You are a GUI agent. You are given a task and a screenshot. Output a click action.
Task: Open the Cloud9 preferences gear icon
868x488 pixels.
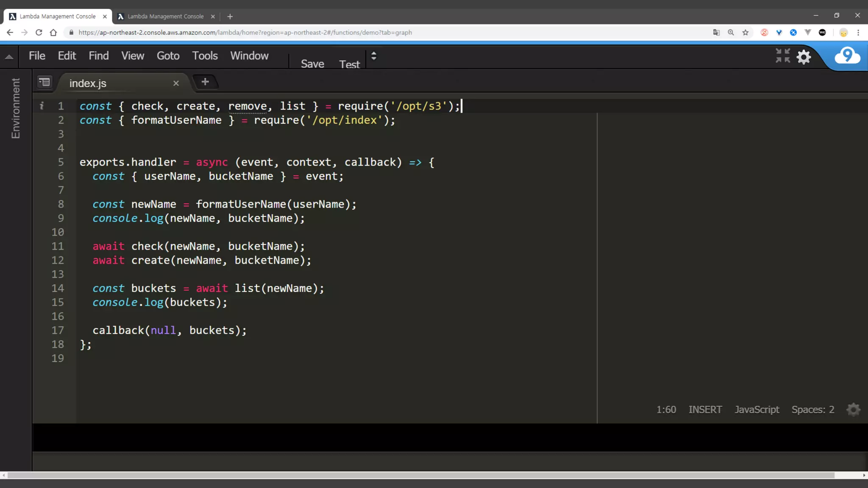click(804, 57)
